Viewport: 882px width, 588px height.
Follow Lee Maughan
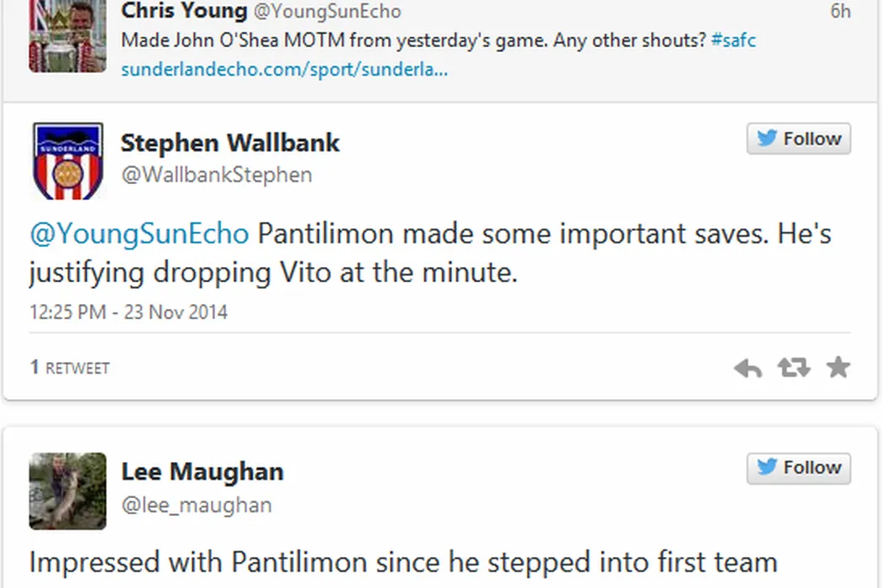pos(799,468)
